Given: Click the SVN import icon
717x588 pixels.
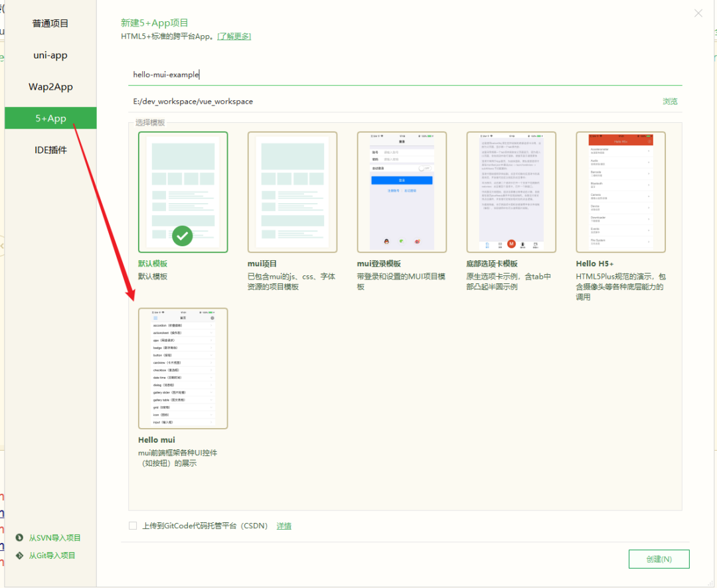Looking at the screenshot, I should [19, 538].
